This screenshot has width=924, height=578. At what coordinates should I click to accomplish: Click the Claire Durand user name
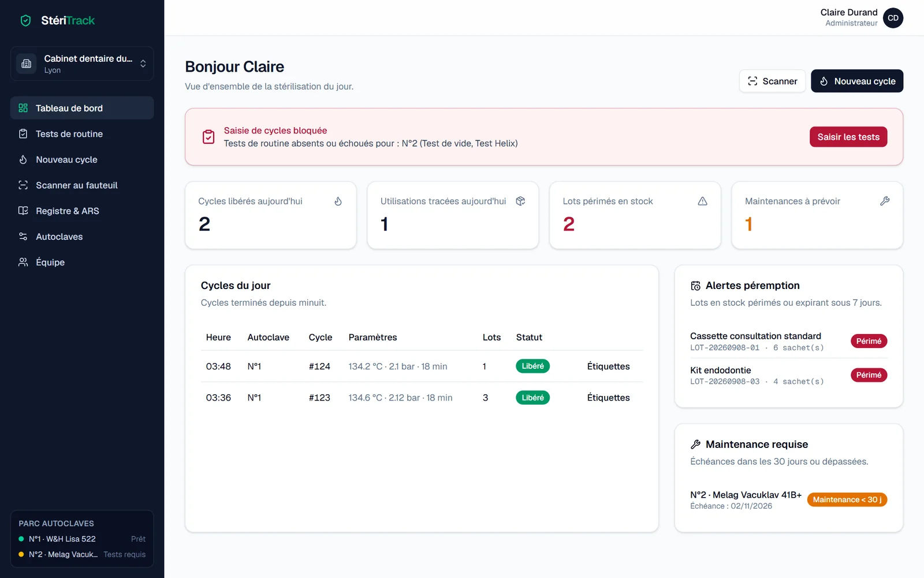coord(849,12)
